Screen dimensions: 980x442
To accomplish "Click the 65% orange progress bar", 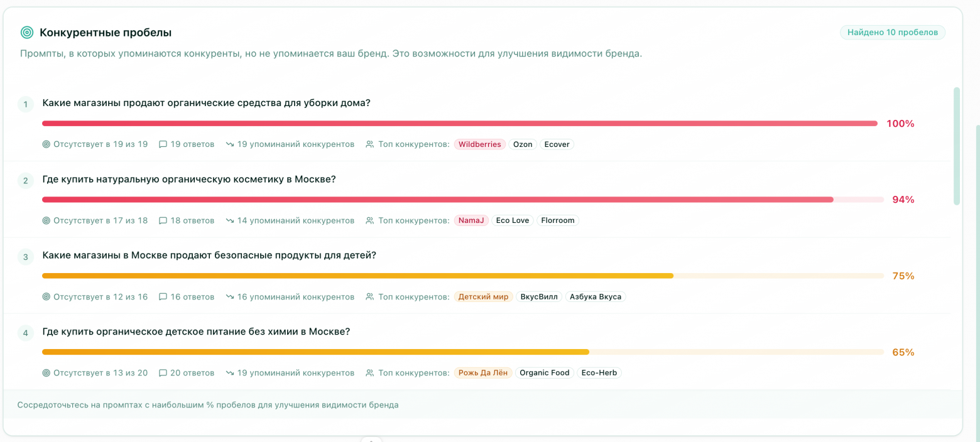I will (x=315, y=352).
